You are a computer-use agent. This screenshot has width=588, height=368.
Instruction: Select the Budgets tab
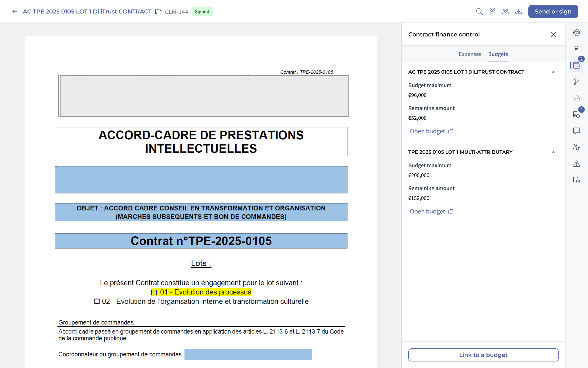tap(498, 54)
